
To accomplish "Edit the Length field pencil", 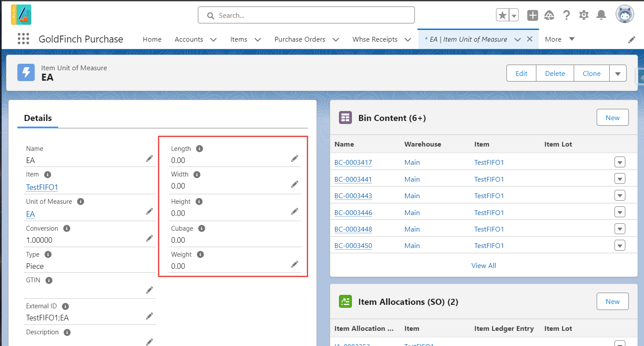I will point(295,159).
